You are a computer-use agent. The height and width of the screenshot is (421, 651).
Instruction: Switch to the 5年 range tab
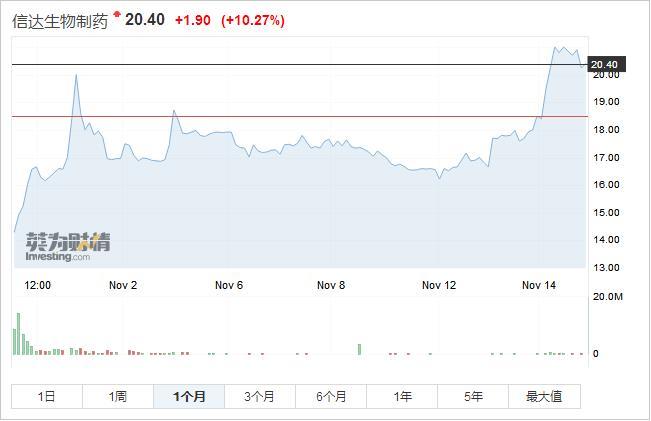point(473,396)
